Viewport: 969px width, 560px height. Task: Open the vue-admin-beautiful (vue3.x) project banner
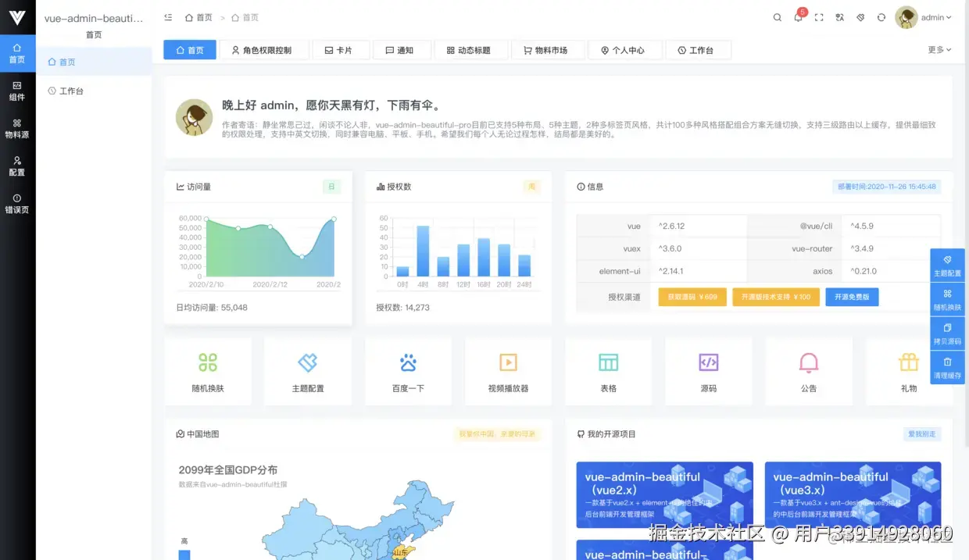853,495
